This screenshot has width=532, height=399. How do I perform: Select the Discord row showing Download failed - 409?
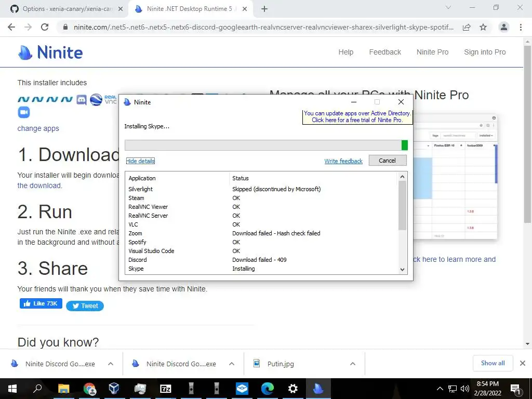click(x=261, y=260)
